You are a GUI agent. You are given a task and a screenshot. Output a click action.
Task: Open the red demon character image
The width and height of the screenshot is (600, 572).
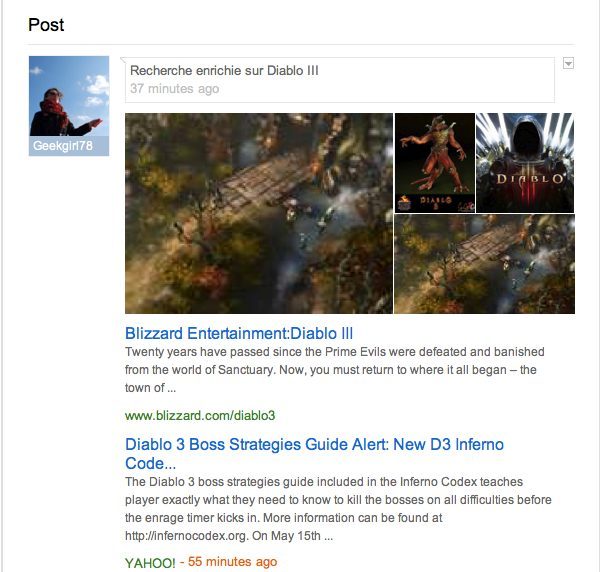[435, 163]
